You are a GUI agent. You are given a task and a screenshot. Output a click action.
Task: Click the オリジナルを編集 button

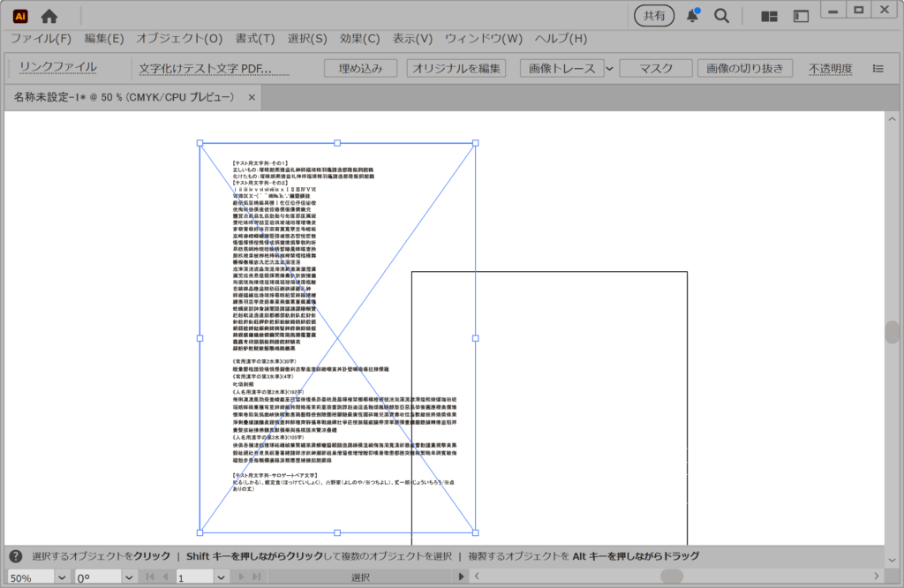[x=457, y=69]
